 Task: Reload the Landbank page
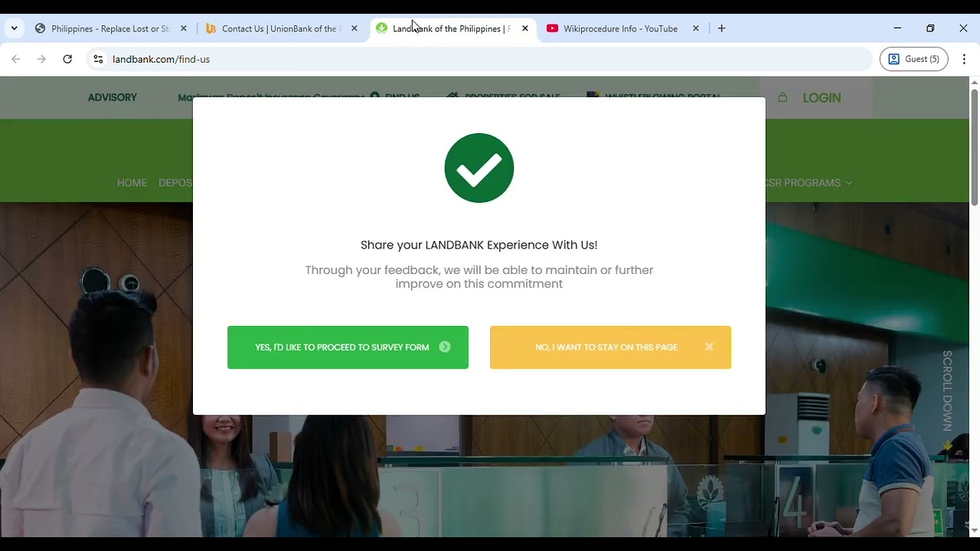tap(67, 59)
